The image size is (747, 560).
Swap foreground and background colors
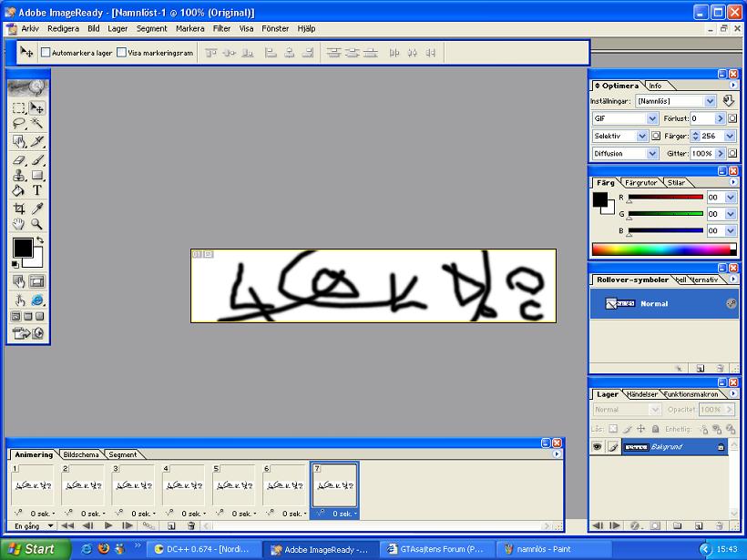(40, 240)
